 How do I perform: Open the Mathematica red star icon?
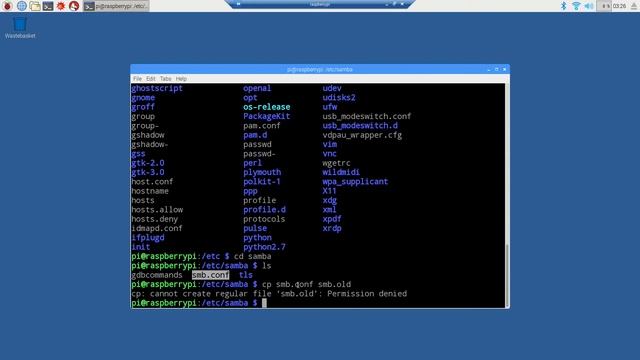61,6
